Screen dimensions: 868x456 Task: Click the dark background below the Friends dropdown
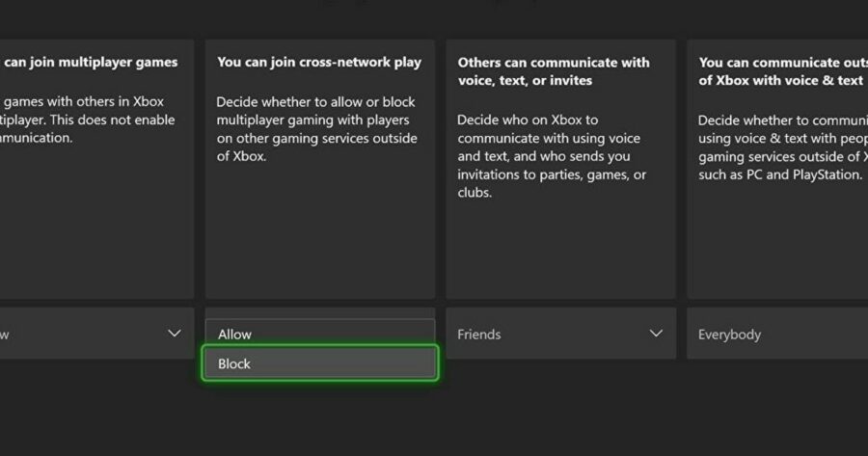point(559,405)
